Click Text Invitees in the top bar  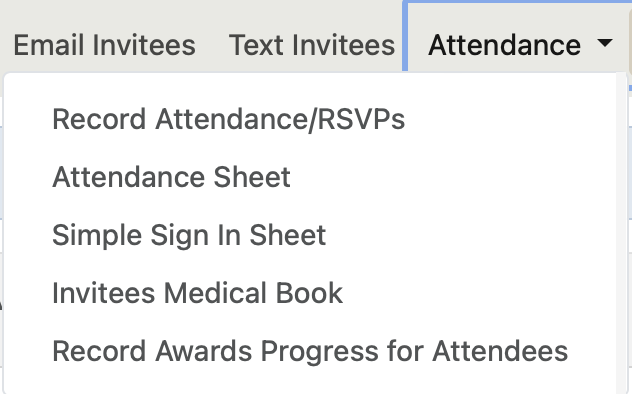312,45
